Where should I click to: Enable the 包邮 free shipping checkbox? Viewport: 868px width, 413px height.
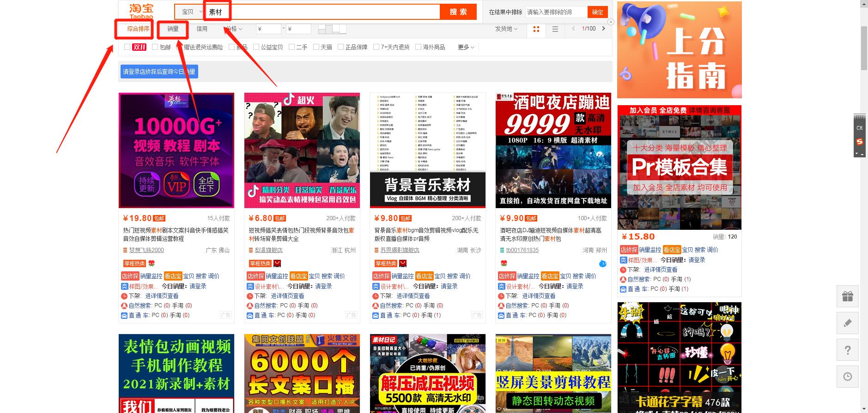155,47
